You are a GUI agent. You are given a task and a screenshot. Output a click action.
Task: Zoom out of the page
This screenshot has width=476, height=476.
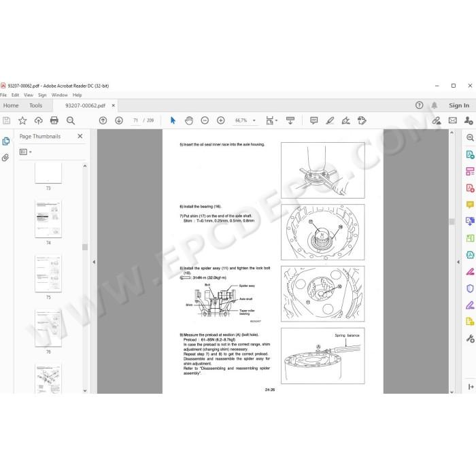[x=205, y=120]
